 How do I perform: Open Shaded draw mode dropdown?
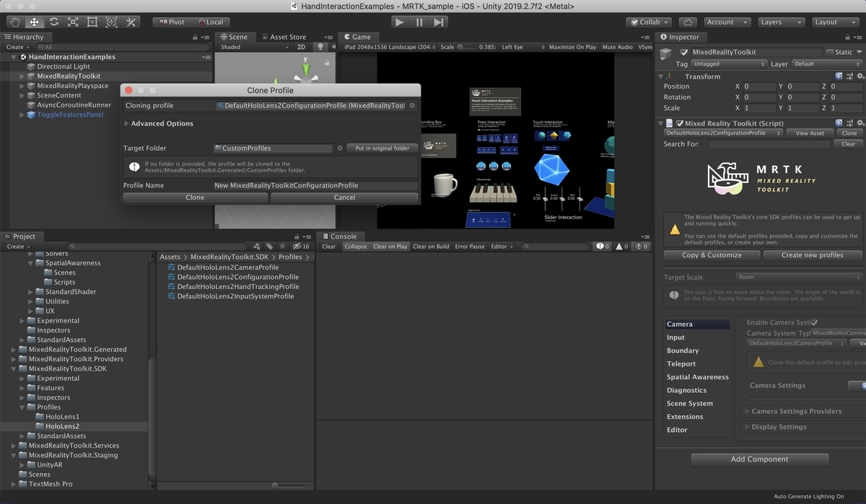[x=253, y=47]
